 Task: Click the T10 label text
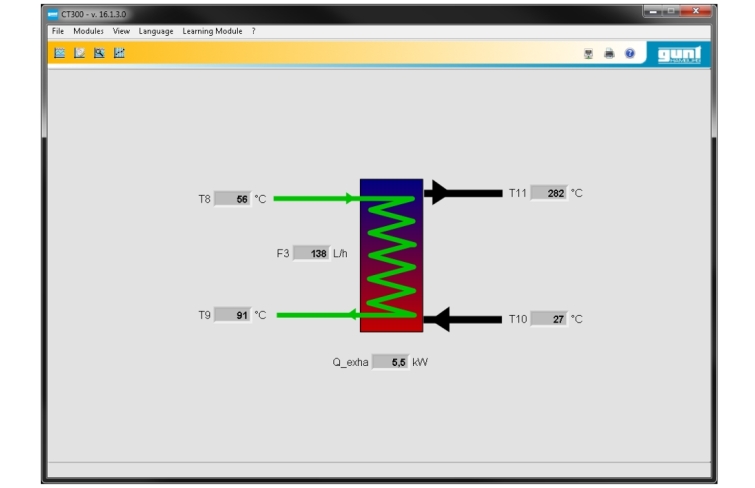pos(518,318)
